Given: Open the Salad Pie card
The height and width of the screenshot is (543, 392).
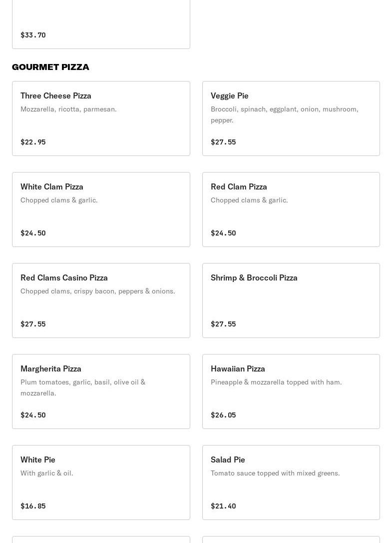Looking at the screenshot, I should 291,482.
